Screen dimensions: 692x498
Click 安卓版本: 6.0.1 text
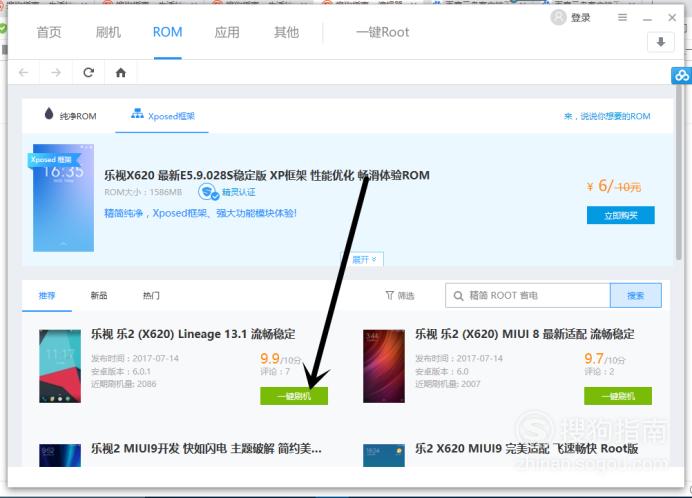pos(121,371)
